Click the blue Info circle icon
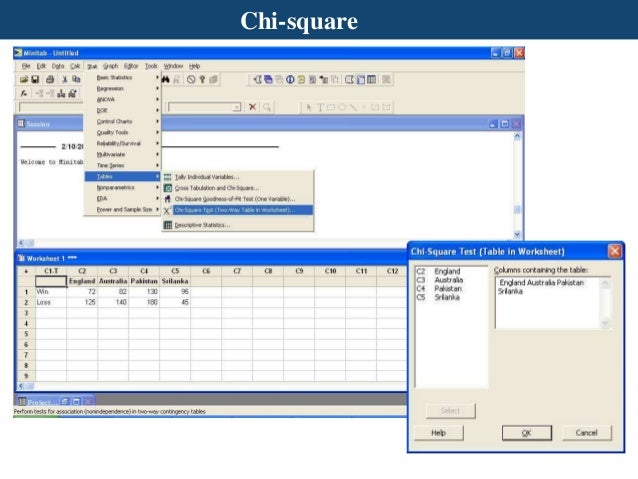The image size is (638, 479). click(x=290, y=79)
